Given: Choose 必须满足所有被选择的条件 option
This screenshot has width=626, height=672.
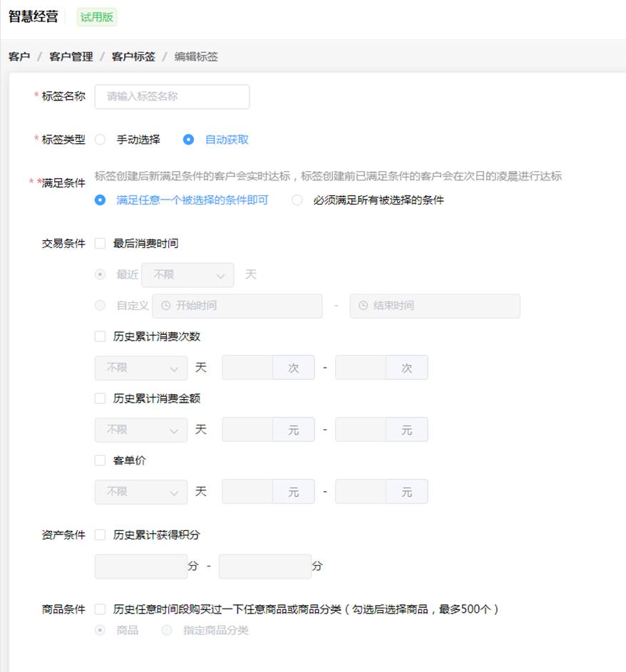Looking at the screenshot, I should [x=297, y=200].
